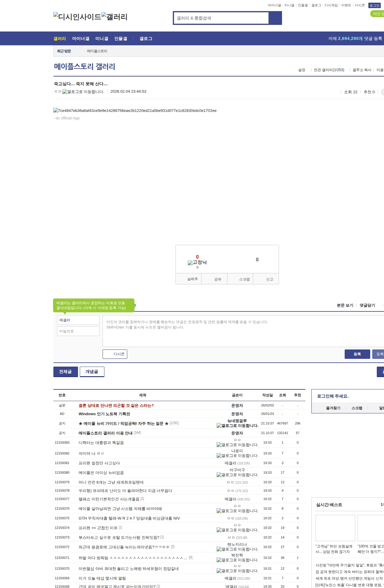
Task: Open post 저미야 나 ㄹㅇ
Action: [91, 454]
